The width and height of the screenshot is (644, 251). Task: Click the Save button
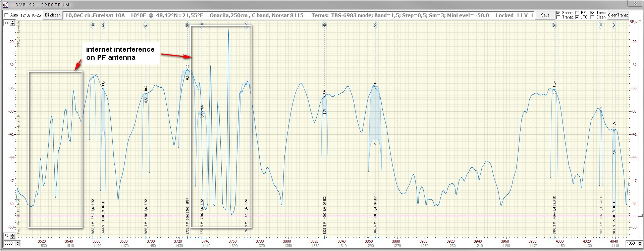545,15
